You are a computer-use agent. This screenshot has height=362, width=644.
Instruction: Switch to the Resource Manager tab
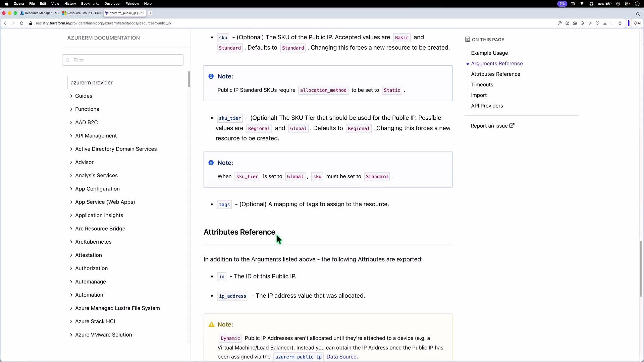tap(40, 13)
